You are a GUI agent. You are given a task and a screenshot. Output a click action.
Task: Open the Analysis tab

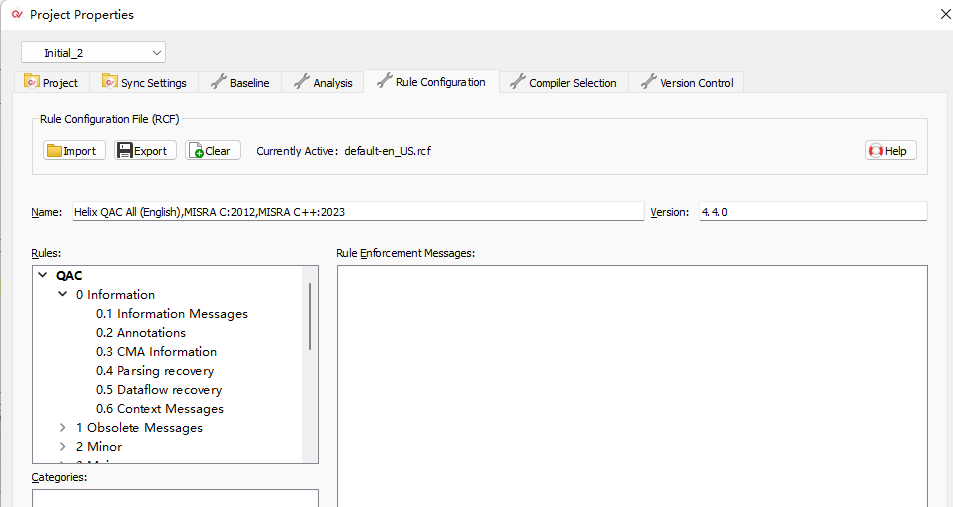[x=323, y=83]
